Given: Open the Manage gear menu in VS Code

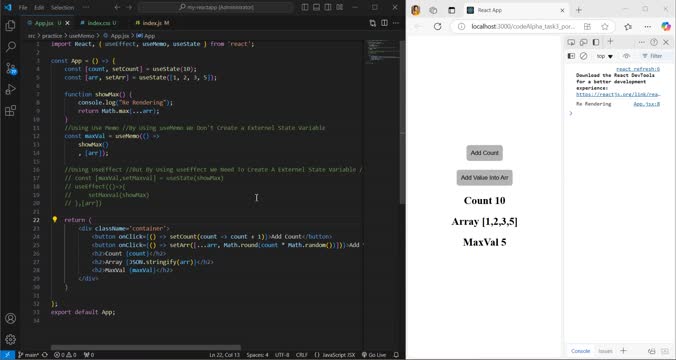Looking at the screenshot, I should (10, 339).
